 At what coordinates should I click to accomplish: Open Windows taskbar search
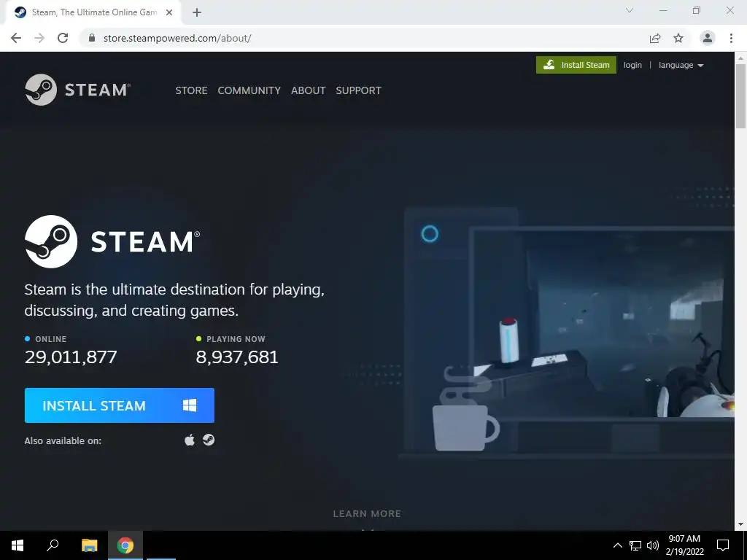(x=53, y=545)
